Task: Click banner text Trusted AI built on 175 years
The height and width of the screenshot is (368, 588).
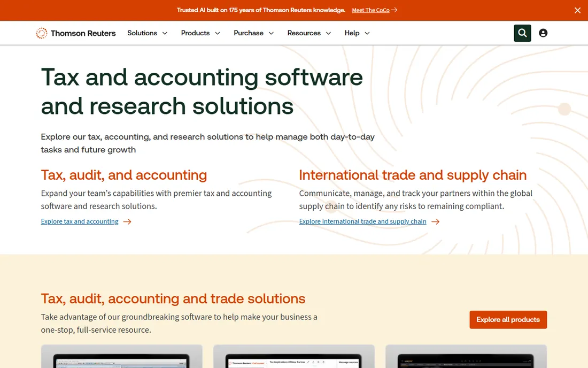Action: 261,10
